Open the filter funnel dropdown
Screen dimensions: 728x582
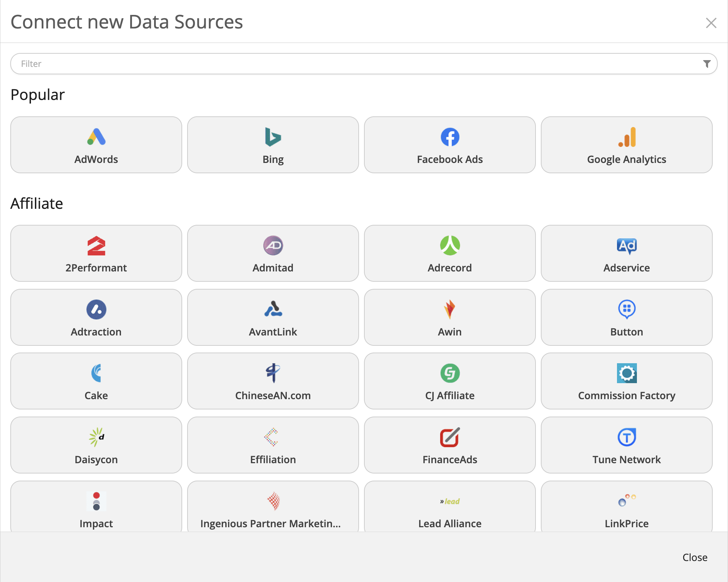707,64
